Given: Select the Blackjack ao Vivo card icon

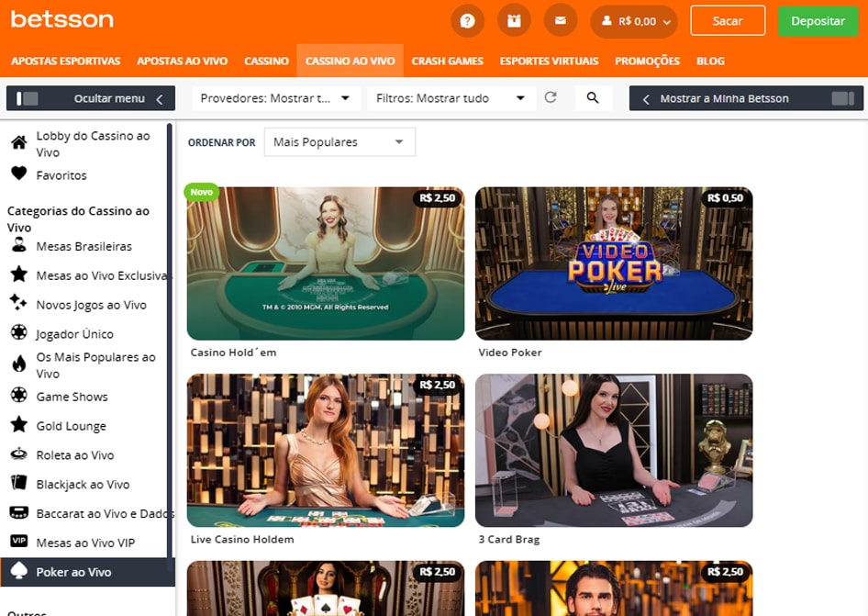Looking at the screenshot, I should point(20,484).
